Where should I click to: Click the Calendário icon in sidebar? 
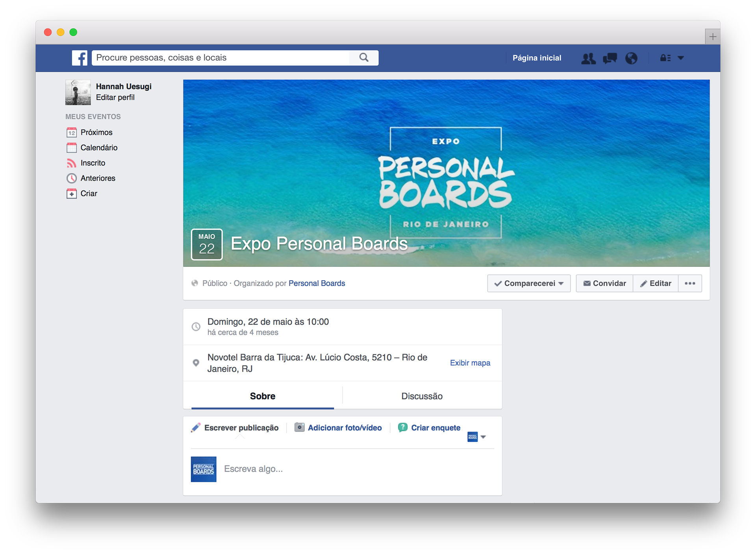click(71, 148)
